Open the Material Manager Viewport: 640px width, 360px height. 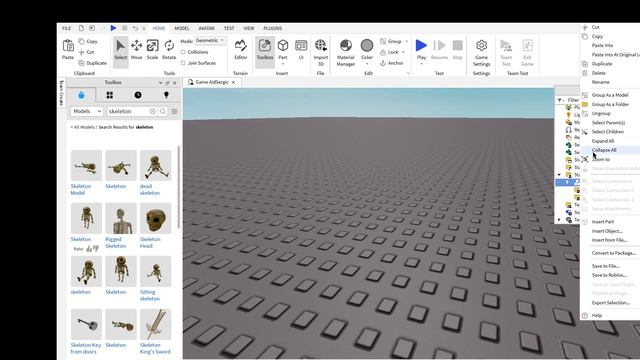tap(346, 52)
